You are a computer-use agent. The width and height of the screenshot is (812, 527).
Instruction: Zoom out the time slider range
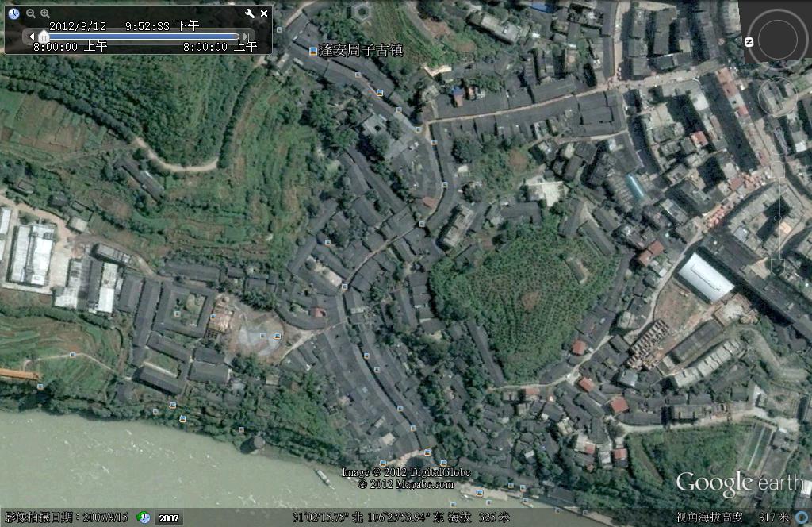(x=31, y=13)
